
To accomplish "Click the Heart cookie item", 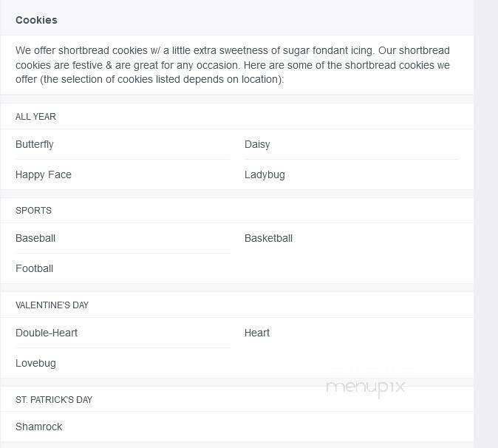I will pyautogui.click(x=257, y=333).
